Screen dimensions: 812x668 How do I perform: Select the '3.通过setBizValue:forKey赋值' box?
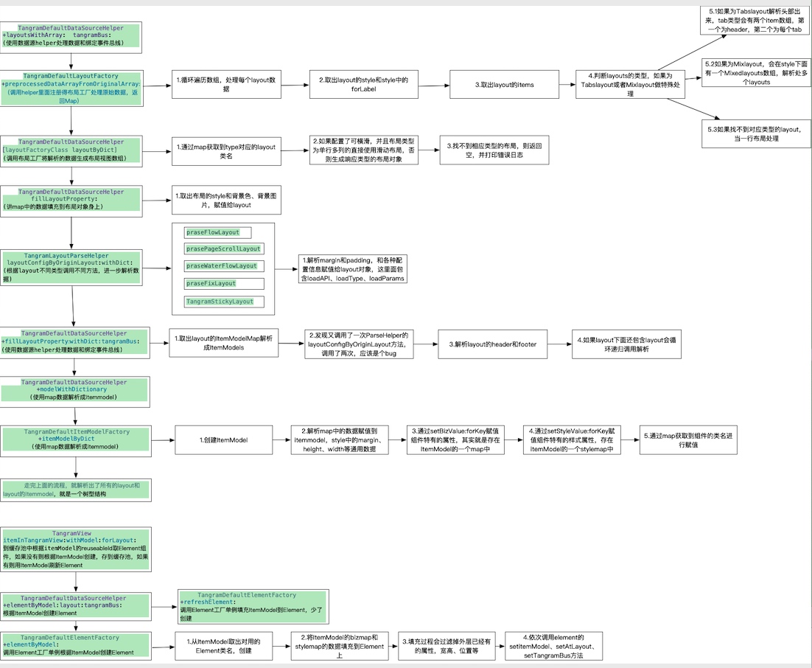455,440
